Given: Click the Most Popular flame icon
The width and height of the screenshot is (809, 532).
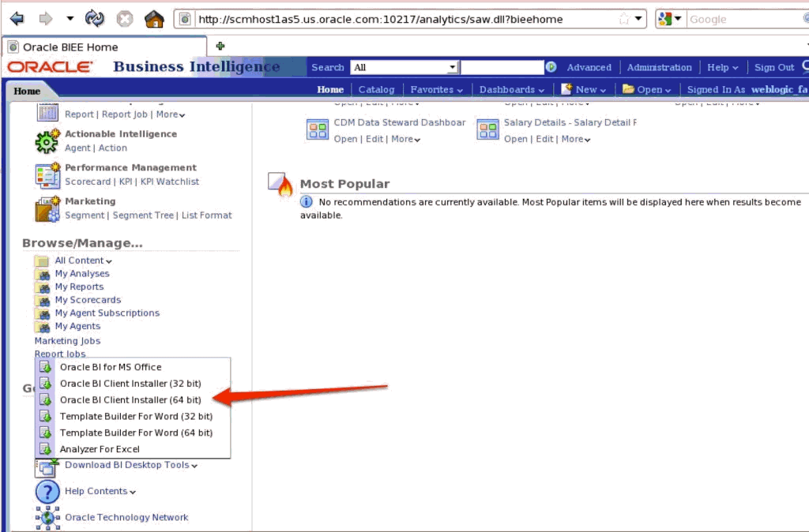Looking at the screenshot, I should 280,184.
